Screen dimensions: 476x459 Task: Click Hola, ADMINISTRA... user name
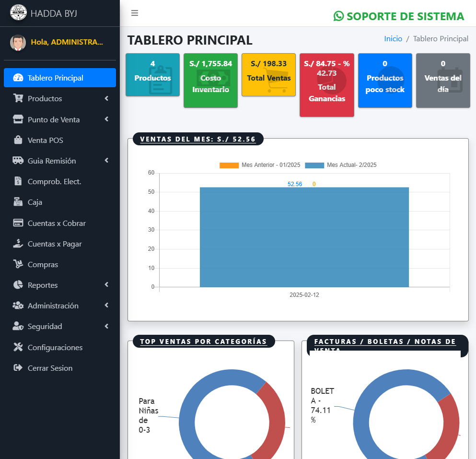tap(67, 42)
